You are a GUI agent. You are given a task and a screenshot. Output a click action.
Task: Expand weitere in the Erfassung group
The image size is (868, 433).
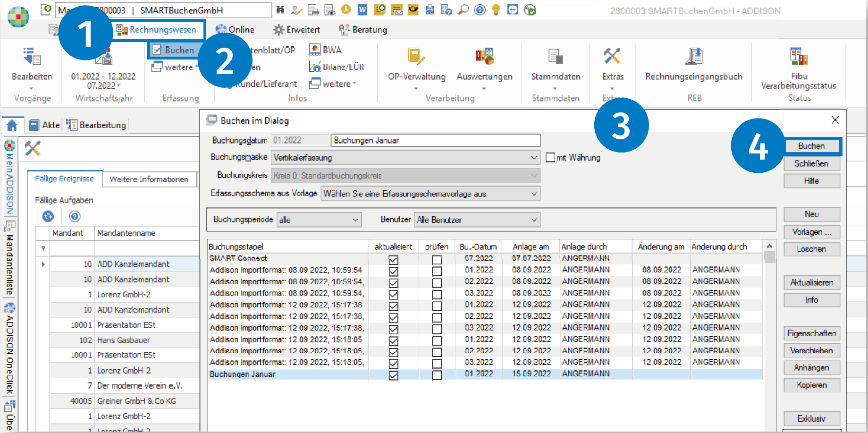click(x=175, y=67)
